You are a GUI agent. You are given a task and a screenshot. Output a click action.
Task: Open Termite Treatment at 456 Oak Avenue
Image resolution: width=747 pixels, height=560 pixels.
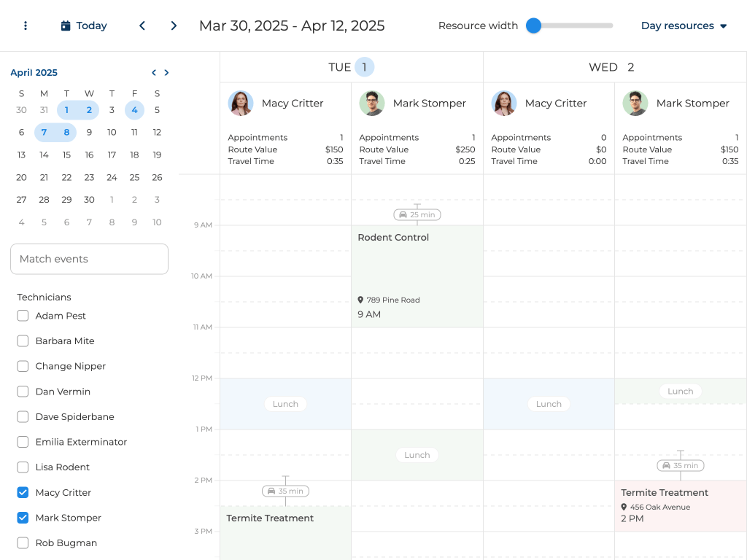coord(680,505)
